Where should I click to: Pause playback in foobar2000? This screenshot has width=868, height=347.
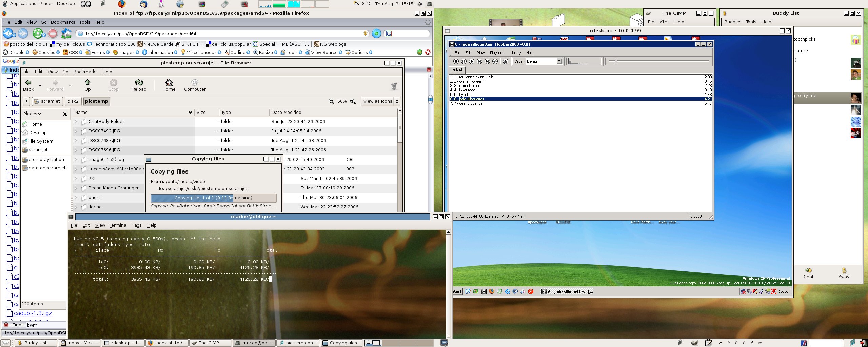(x=464, y=61)
